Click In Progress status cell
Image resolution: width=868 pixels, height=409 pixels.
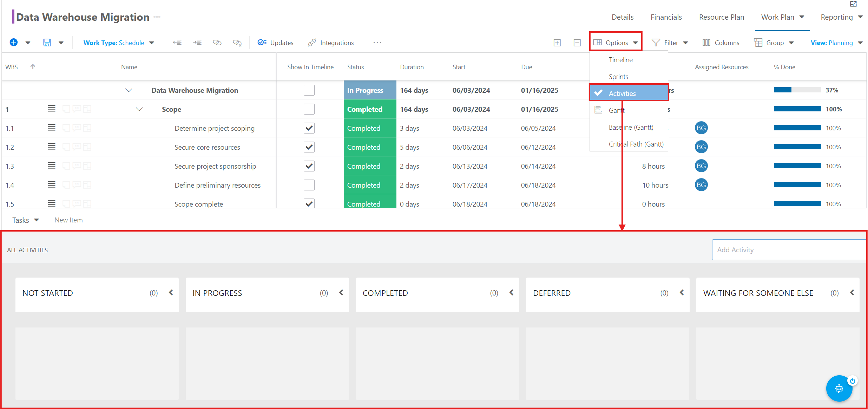[x=370, y=90]
